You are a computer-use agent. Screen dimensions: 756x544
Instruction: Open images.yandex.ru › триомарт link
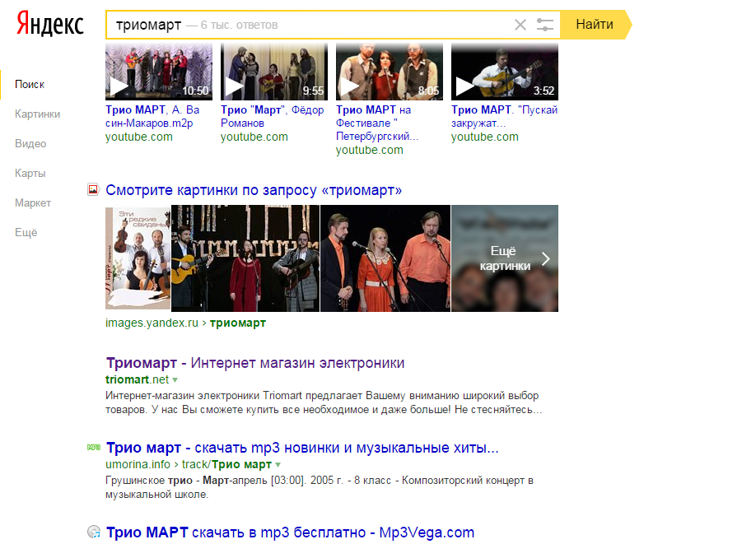(185, 323)
